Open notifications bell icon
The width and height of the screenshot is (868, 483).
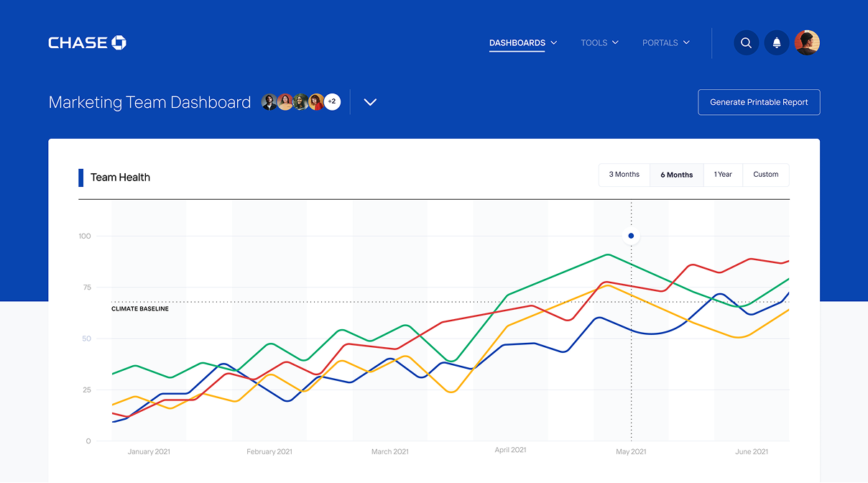[x=777, y=43]
